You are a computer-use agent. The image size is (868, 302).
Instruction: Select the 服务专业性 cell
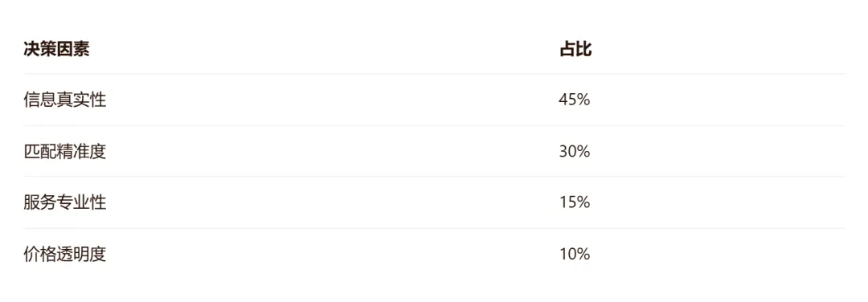[x=65, y=202]
